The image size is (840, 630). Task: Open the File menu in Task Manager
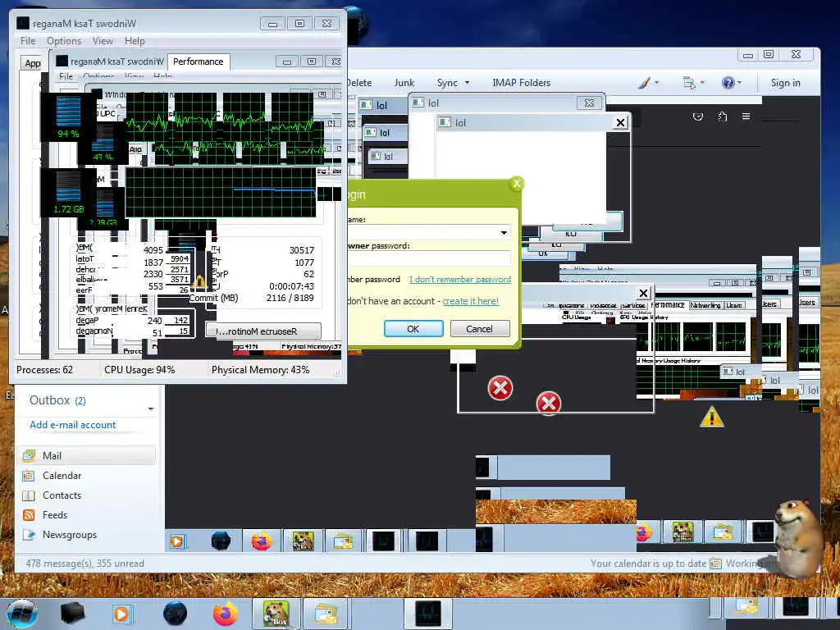[x=28, y=41]
